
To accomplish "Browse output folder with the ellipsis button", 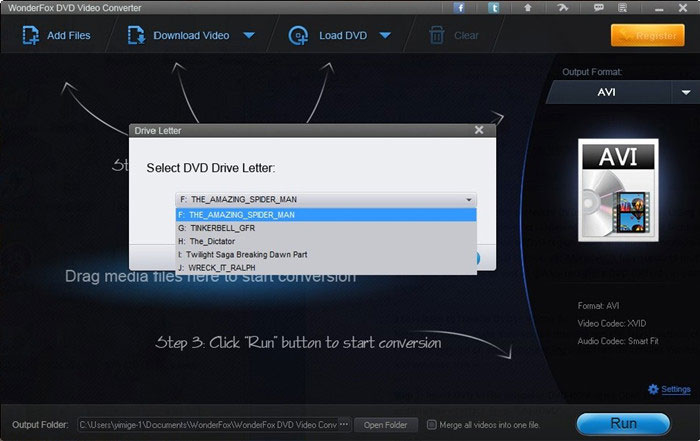I will click(344, 424).
